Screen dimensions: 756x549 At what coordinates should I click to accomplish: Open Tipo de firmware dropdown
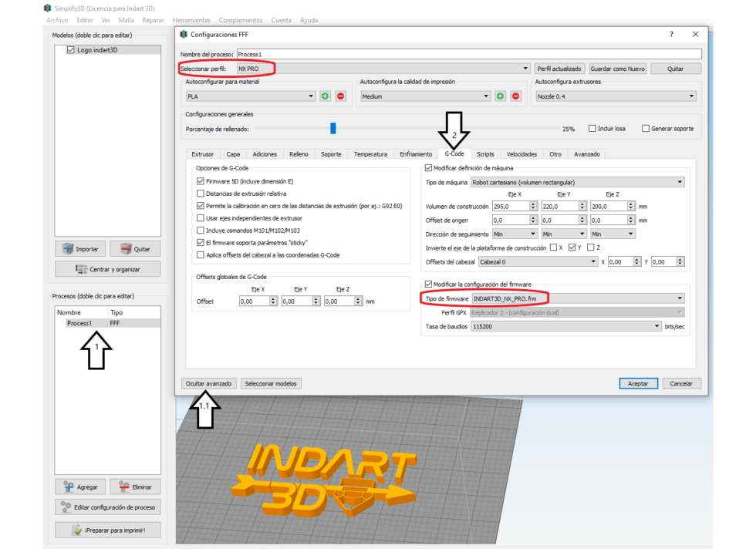(x=578, y=298)
